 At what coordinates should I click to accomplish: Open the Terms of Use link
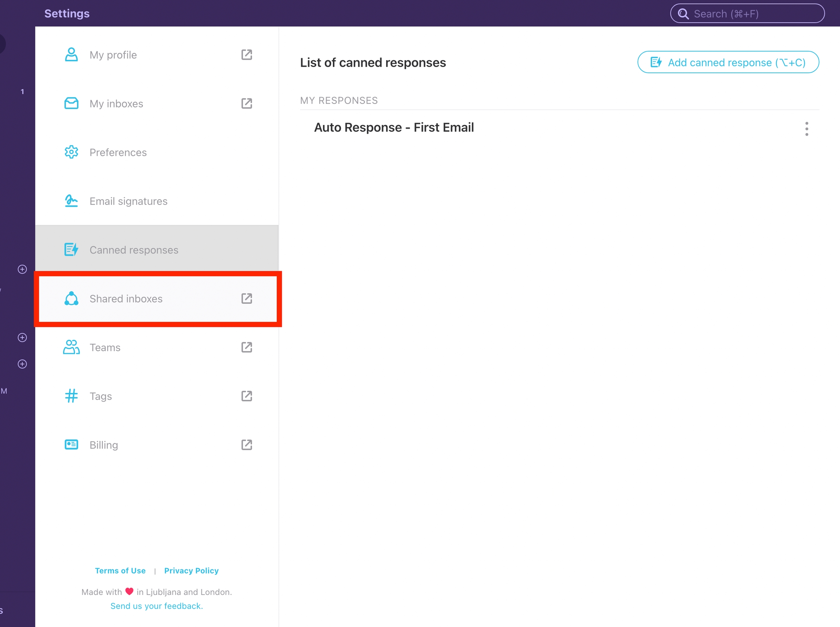120,570
